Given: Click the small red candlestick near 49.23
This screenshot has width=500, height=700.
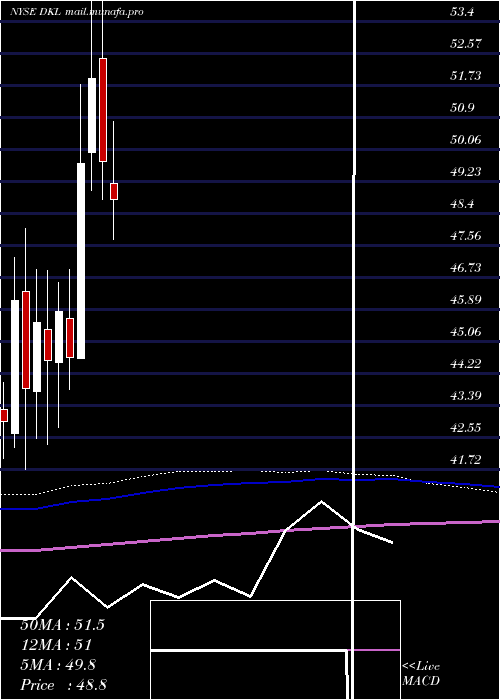Looking at the screenshot, I should 114,192.
